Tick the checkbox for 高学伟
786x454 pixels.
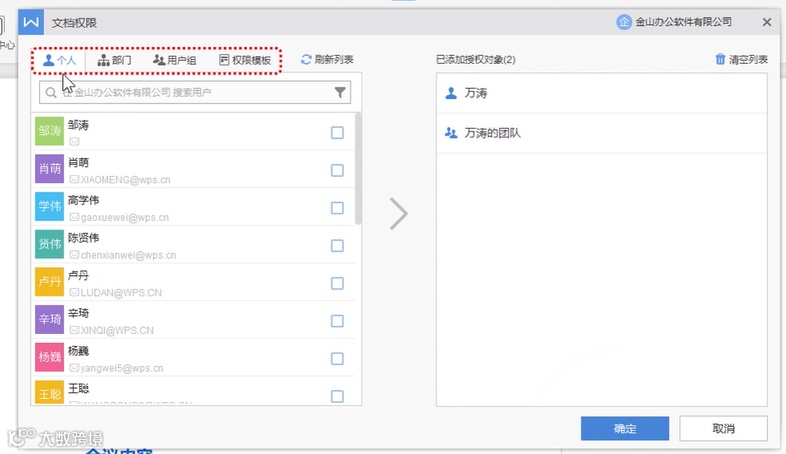[337, 208]
